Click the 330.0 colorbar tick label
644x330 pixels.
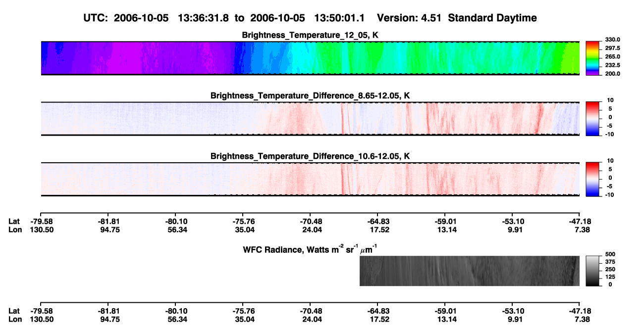point(612,40)
